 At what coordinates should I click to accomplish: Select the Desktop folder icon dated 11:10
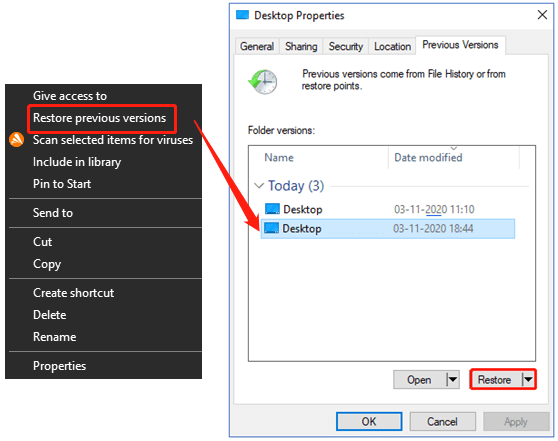(x=272, y=209)
